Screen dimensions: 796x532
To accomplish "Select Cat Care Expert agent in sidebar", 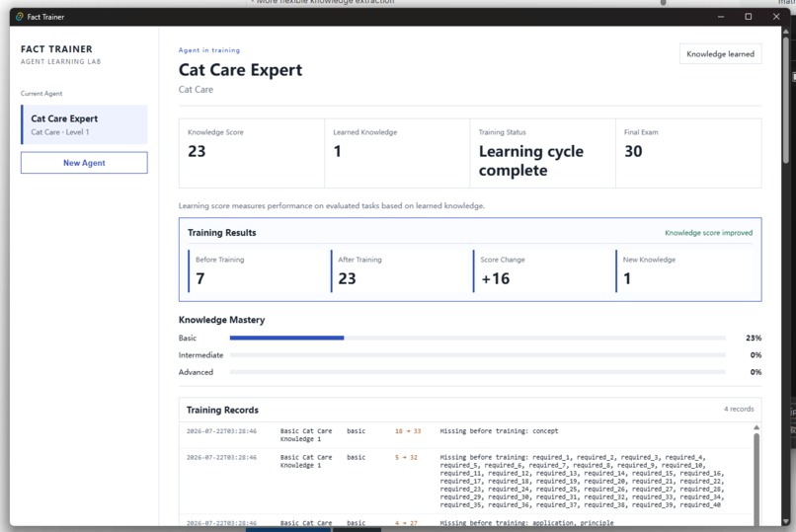I will [84, 124].
